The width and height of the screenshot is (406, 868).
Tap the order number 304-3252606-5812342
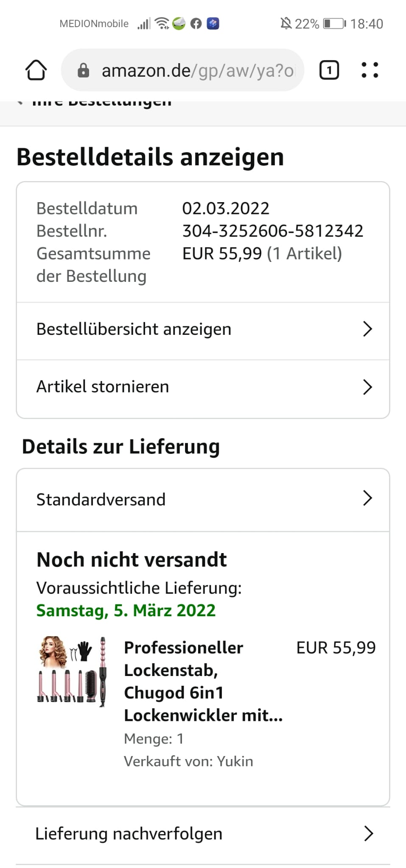[x=272, y=231]
